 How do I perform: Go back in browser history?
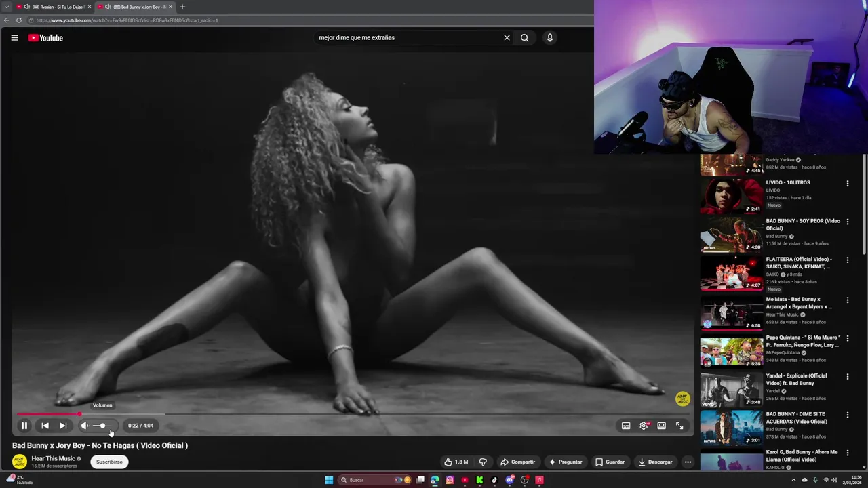[7, 20]
